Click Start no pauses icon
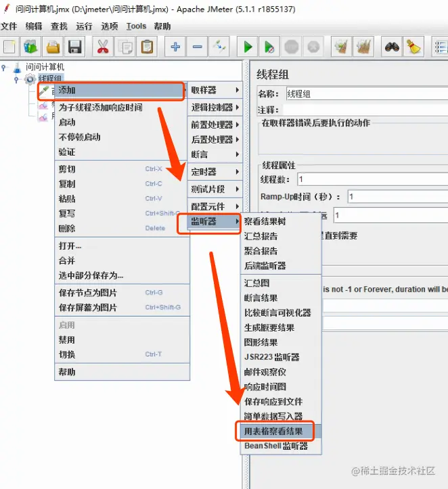The height and width of the screenshot is (489, 448). tap(269, 47)
